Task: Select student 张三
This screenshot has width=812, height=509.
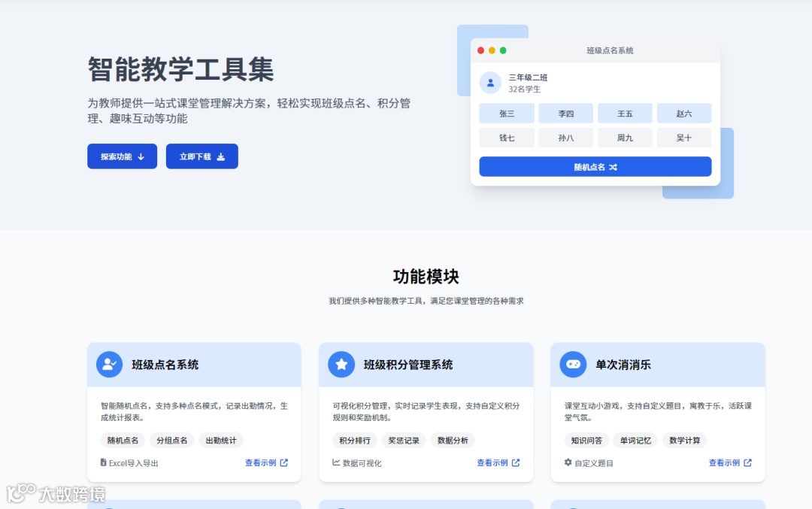Action: [x=506, y=113]
